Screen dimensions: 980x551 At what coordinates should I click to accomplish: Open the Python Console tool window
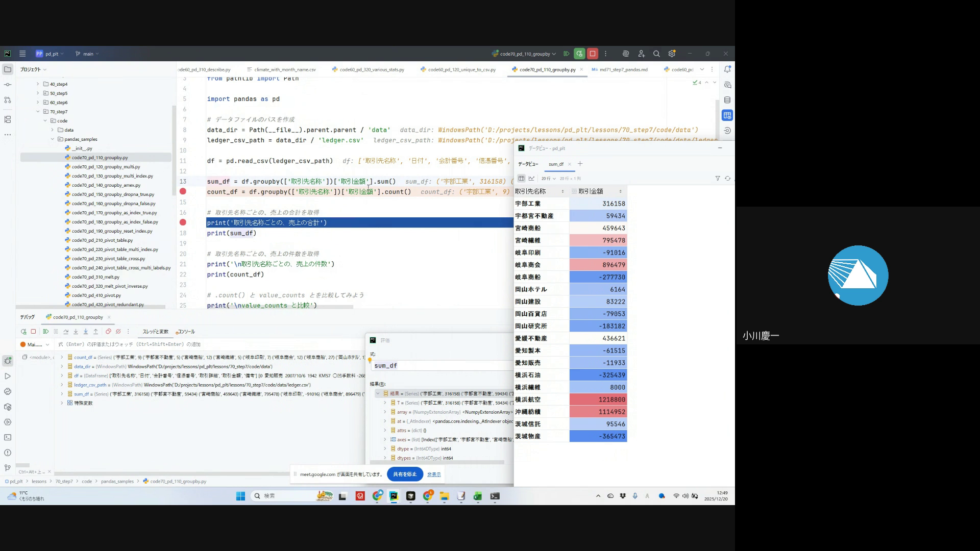[8, 392]
